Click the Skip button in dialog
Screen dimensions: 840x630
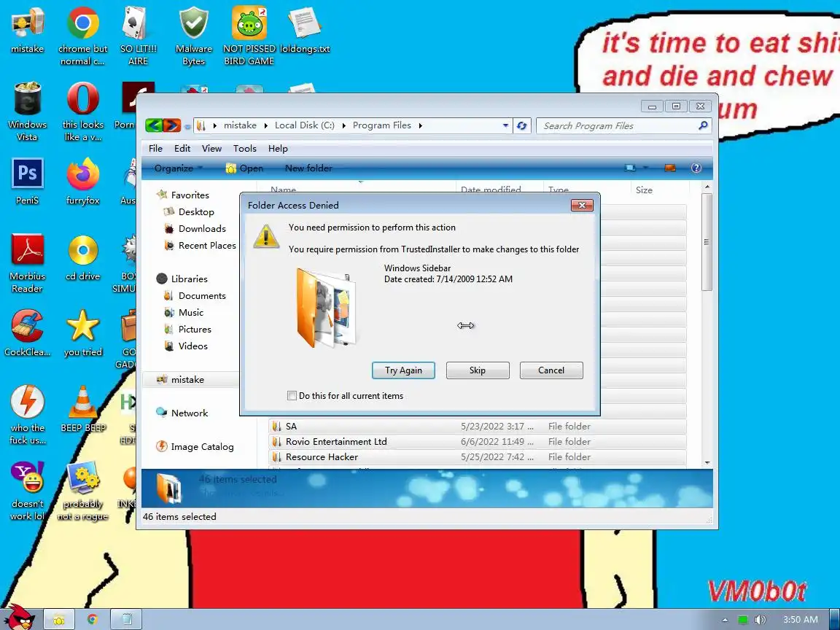click(478, 370)
